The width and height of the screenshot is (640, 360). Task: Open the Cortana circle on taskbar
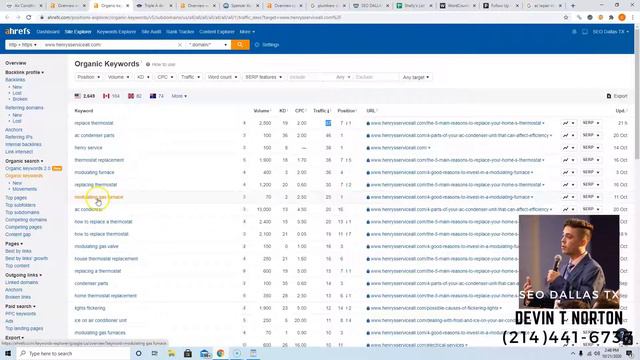[x=138, y=353]
